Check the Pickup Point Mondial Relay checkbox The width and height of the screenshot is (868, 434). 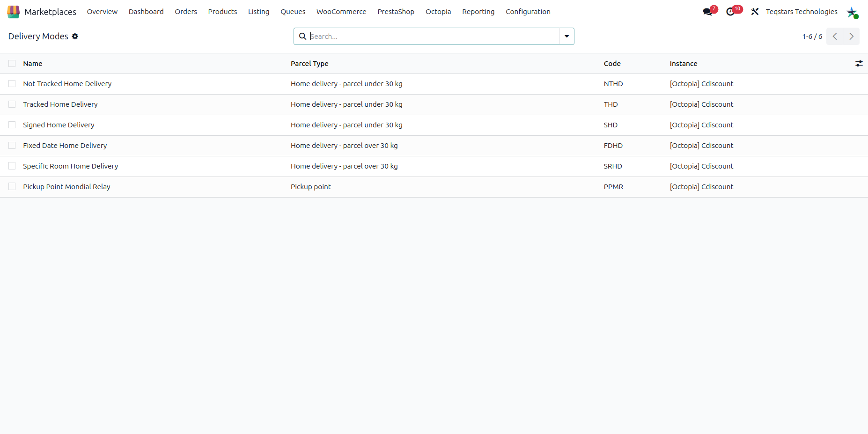click(12, 187)
